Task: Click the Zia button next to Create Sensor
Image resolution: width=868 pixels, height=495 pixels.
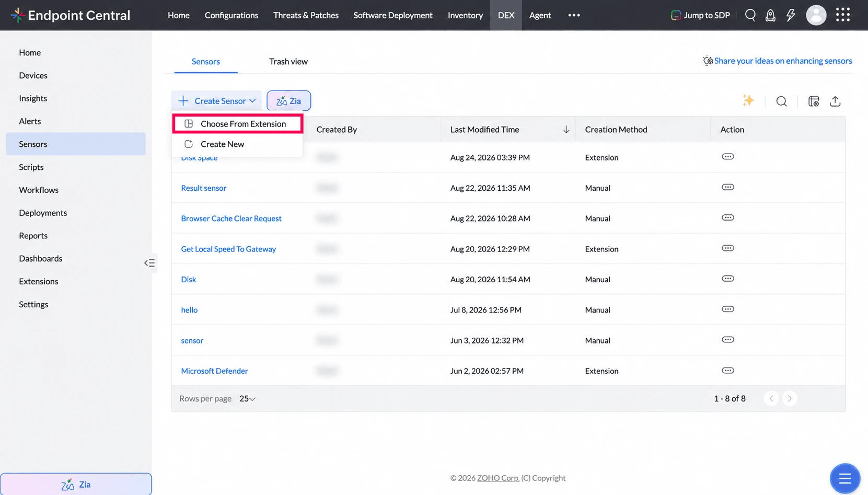Action: [x=289, y=100]
